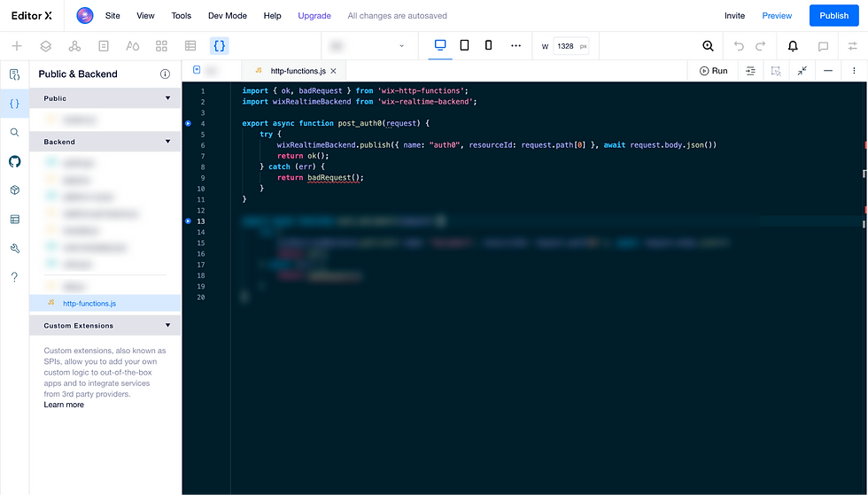The height and width of the screenshot is (495, 868).
Task: Click the canvas width input field
Action: [x=570, y=46]
